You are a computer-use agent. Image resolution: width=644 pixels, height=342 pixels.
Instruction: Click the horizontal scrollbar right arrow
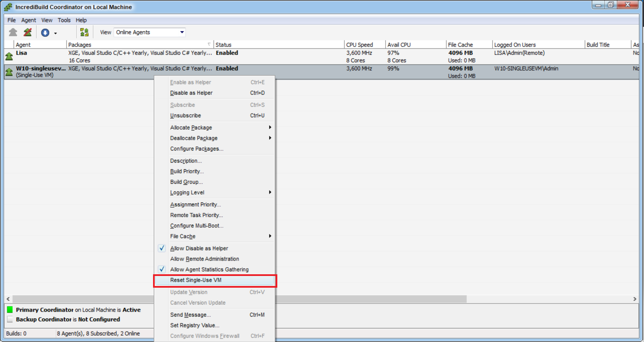click(635, 299)
